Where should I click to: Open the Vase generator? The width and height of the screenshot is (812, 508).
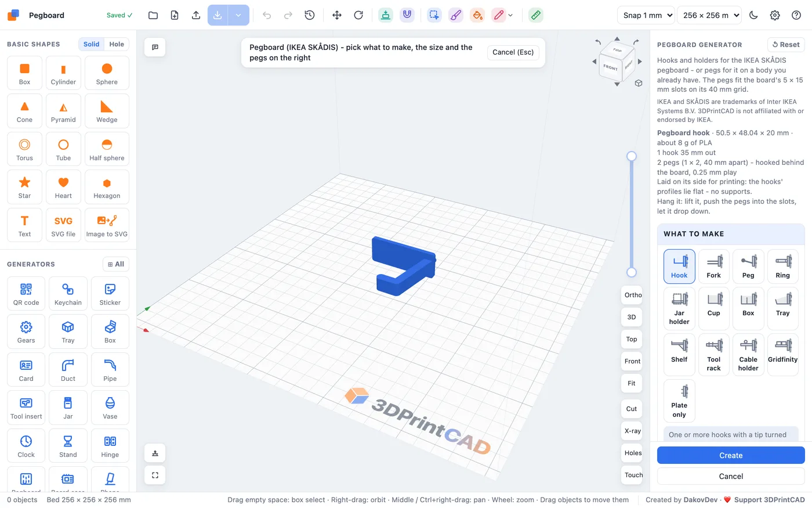click(110, 408)
